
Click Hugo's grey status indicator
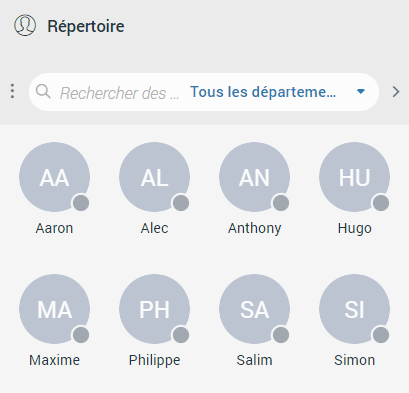coord(381,203)
